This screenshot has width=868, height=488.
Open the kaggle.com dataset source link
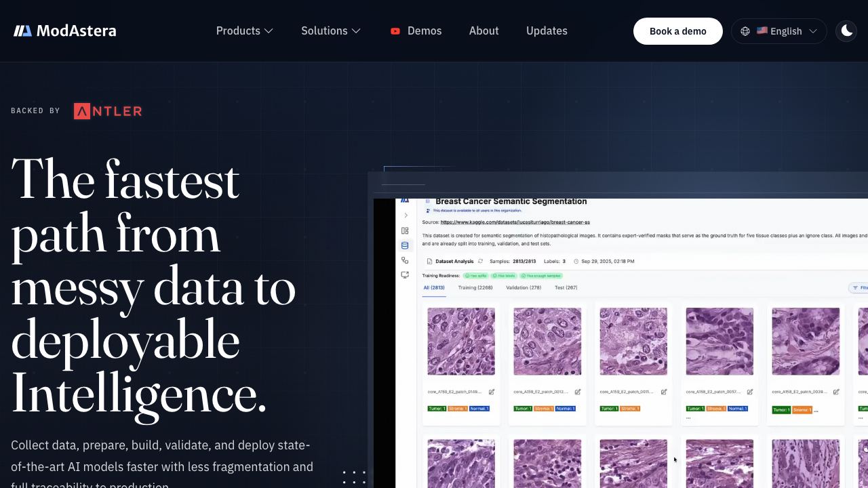pyautogui.click(x=515, y=222)
